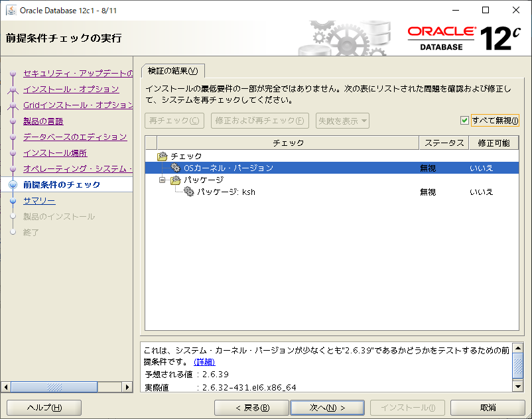Click the ステータス column header

point(444,143)
